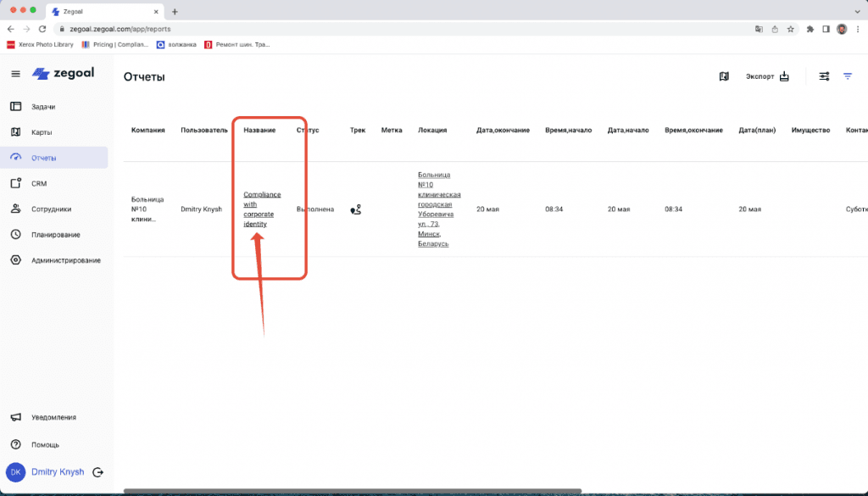
Task: Click the horizontal scrollbar under the table
Action: (352, 491)
